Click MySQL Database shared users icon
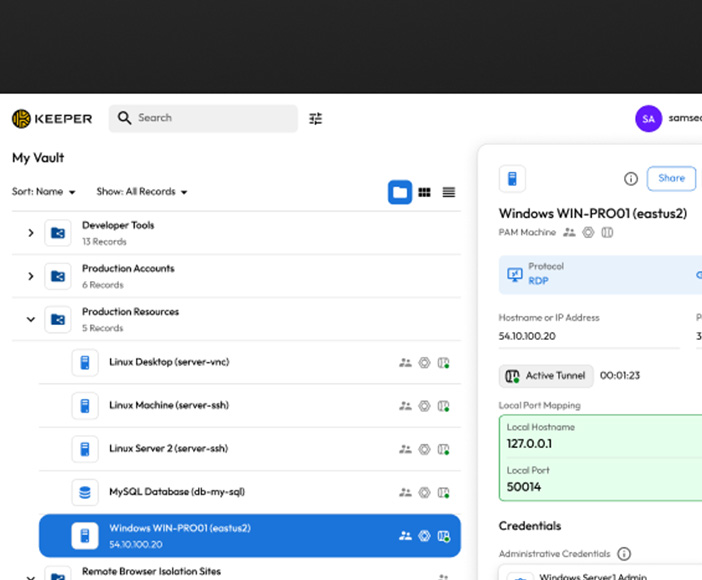Image resolution: width=702 pixels, height=580 pixels. click(405, 493)
